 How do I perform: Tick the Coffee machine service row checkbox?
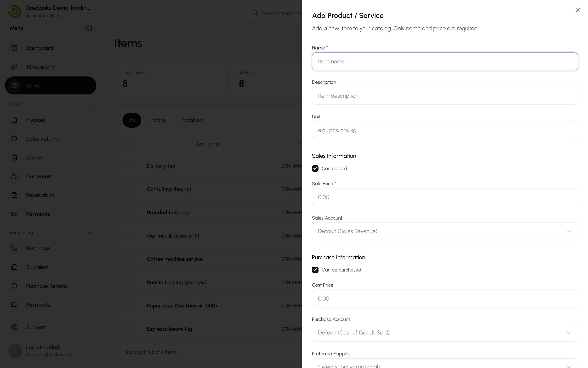127,259
